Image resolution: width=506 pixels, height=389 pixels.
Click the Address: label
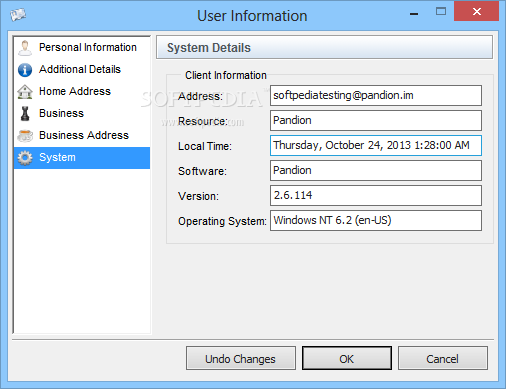(200, 96)
